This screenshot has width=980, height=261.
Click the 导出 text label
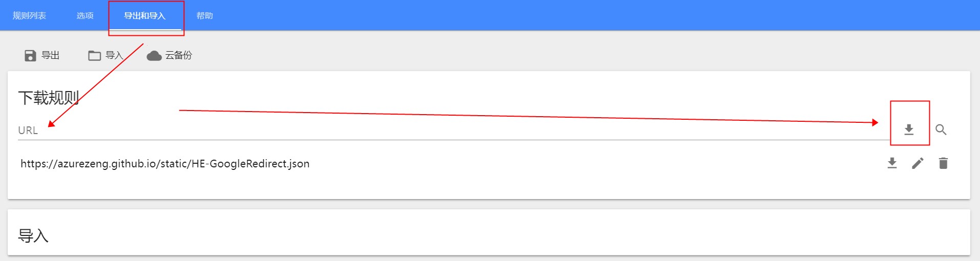[50, 55]
